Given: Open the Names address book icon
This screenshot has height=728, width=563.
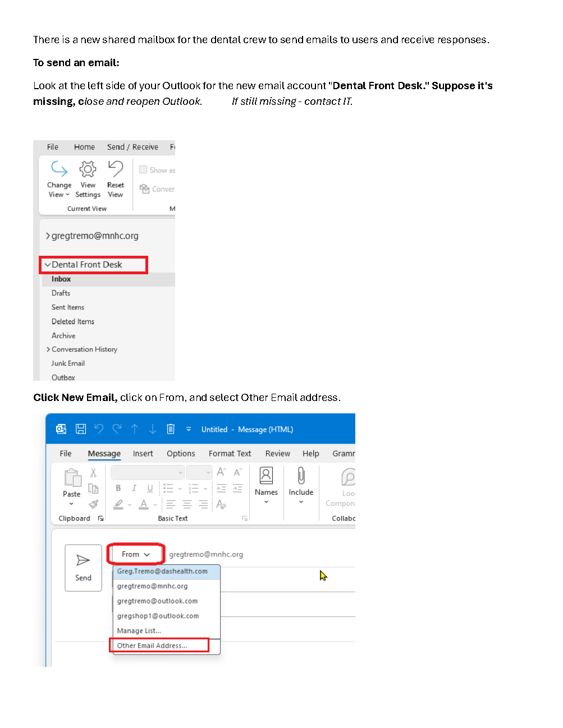Looking at the screenshot, I should (x=266, y=476).
